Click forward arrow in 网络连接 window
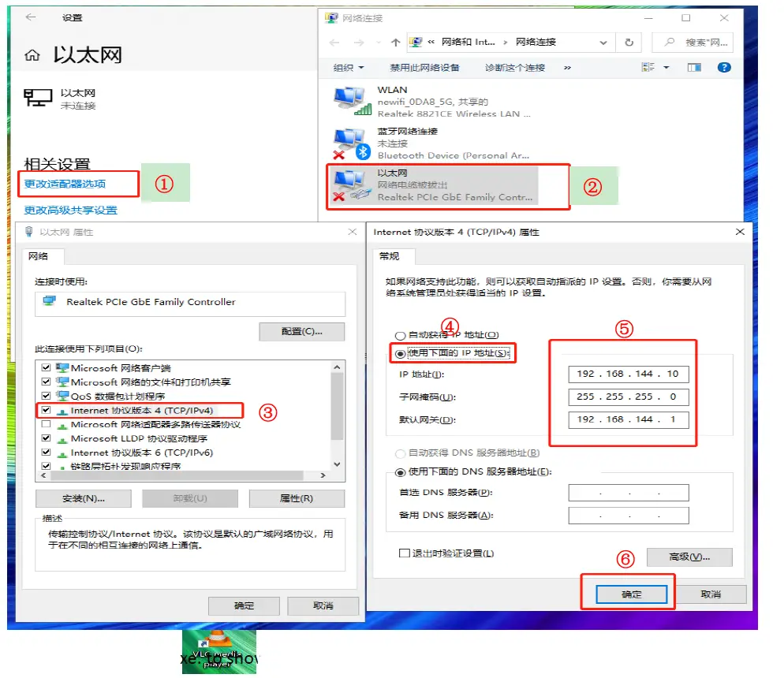The width and height of the screenshot is (784, 678). 359,43
